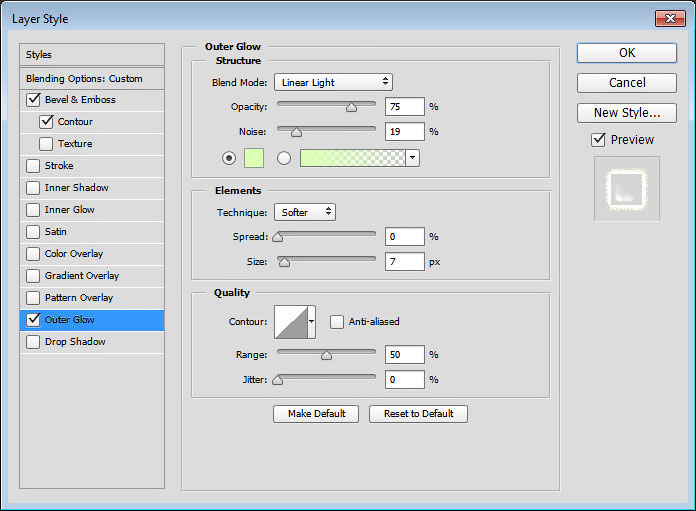Image resolution: width=696 pixels, height=511 pixels.
Task: Enable the Texture checkbox
Action: (x=46, y=144)
